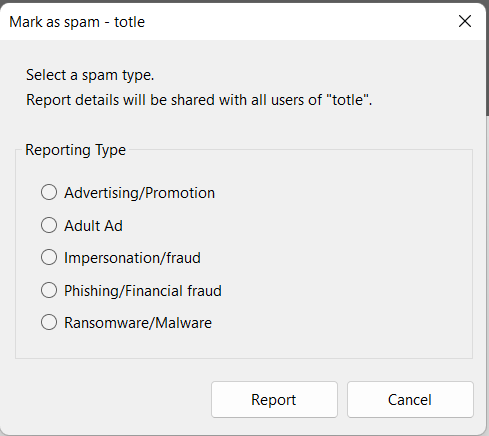The height and width of the screenshot is (436, 489).
Task: Click the 'Advertising/Promotion' label text
Action: [140, 193]
